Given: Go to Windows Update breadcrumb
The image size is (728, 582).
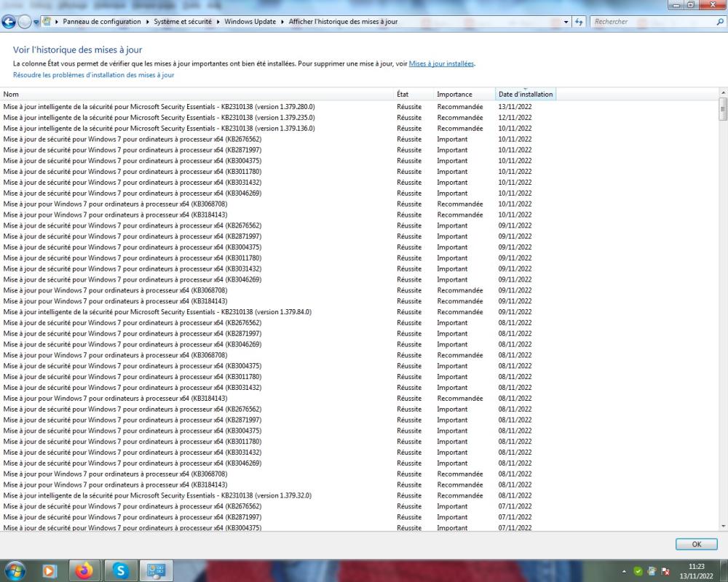Looking at the screenshot, I should click(250, 21).
